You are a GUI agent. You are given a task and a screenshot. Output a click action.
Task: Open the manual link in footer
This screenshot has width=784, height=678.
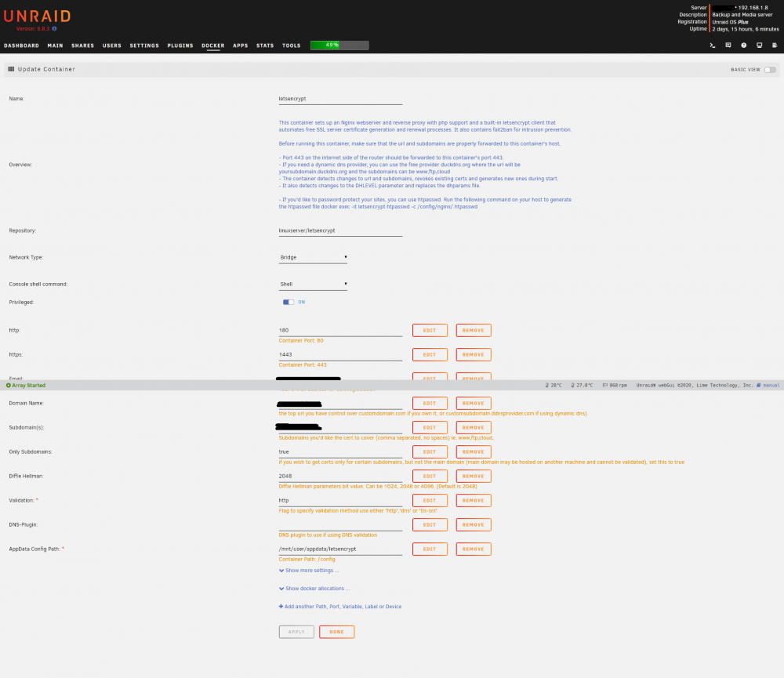tap(768, 386)
